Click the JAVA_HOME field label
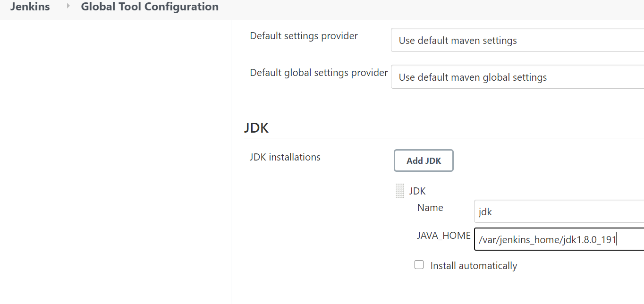Screen dimensions: 644x304 (443, 236)
